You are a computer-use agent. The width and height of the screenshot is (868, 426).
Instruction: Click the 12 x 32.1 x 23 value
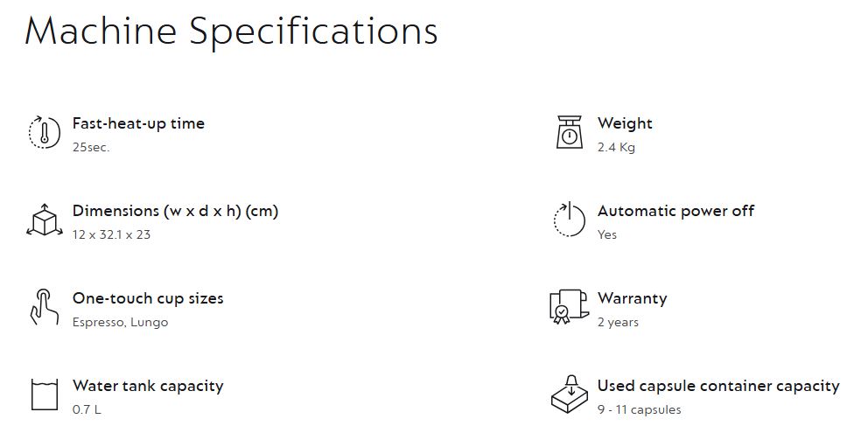[x=111, y=234]
